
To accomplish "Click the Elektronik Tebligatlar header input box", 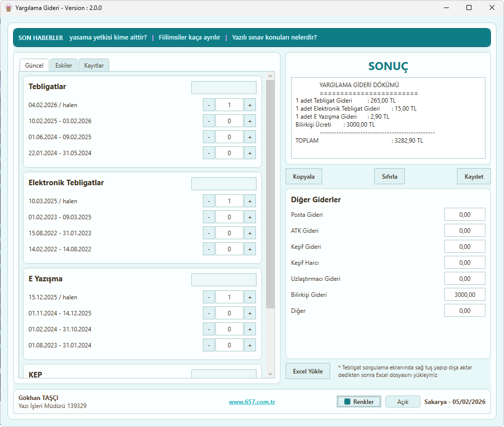I will point(224,184).
